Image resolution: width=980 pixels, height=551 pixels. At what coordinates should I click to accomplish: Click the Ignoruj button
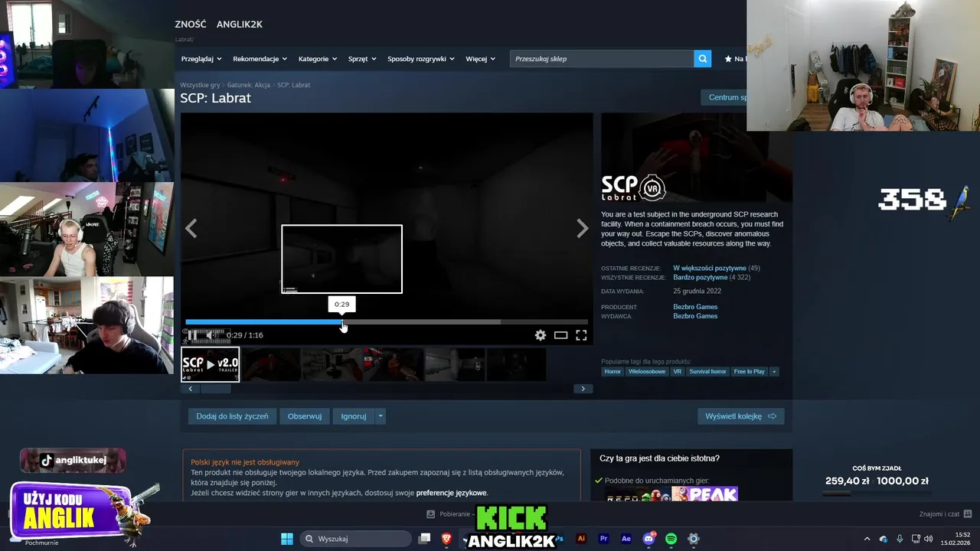(354, 416)
